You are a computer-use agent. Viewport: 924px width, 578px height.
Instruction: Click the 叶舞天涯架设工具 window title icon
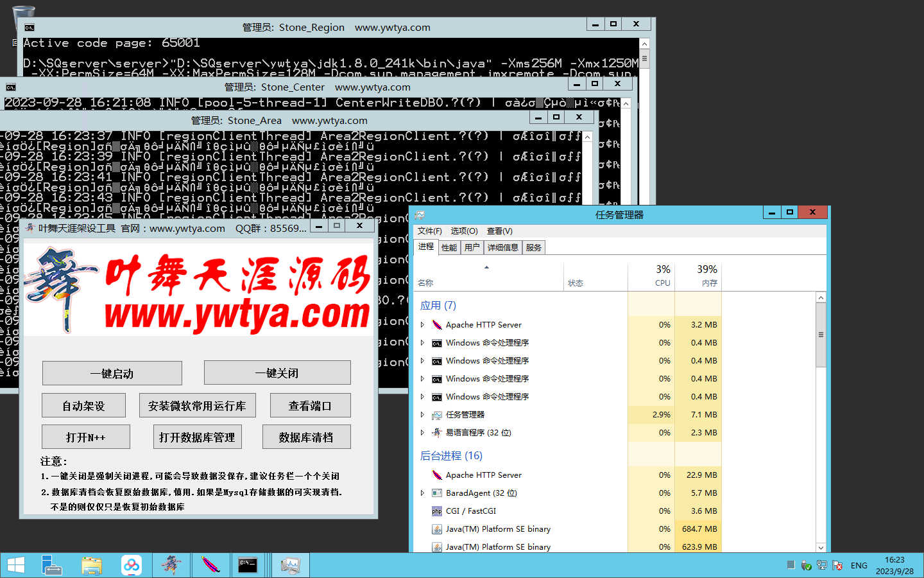click(30, 227)
